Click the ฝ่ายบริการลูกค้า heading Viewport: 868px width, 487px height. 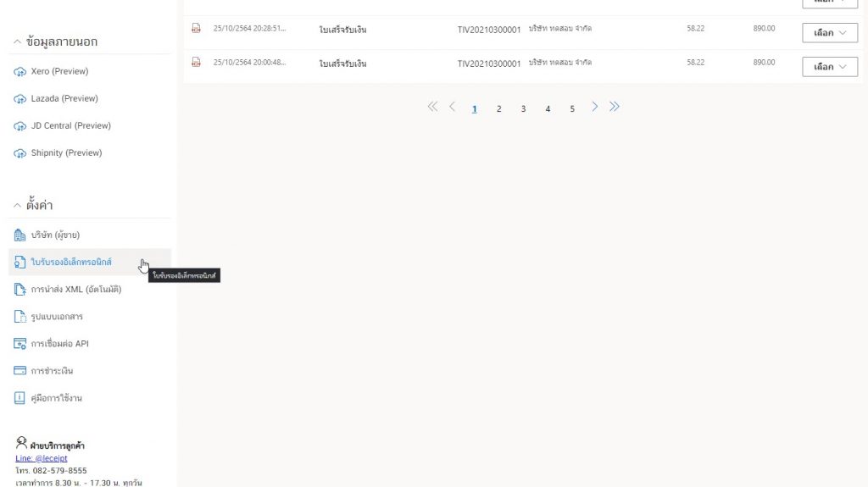pos(57,445)
